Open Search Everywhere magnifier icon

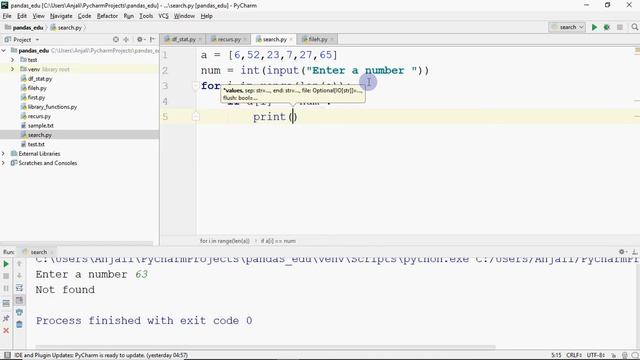click(634, 27)
